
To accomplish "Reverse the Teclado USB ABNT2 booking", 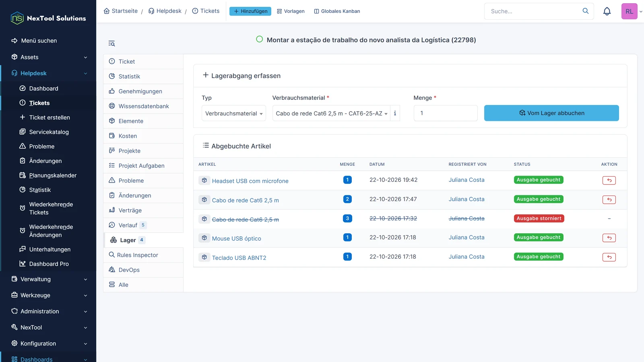I will click(x=609, y=257).
